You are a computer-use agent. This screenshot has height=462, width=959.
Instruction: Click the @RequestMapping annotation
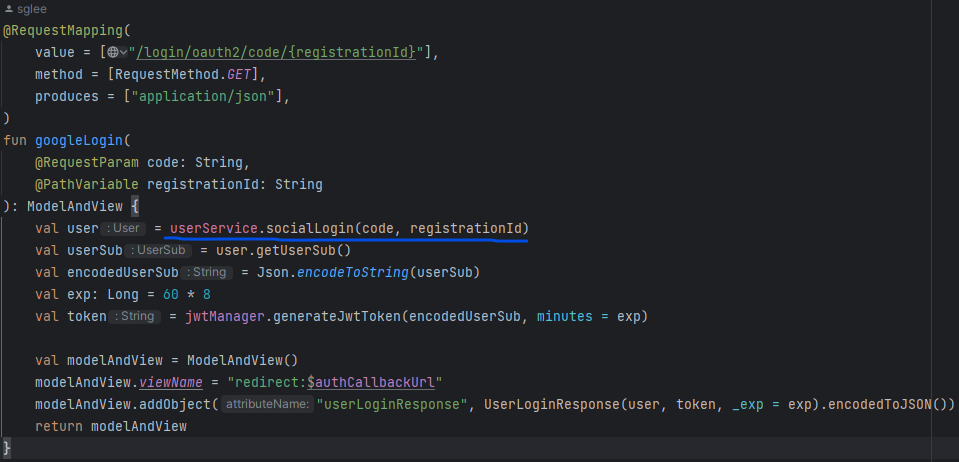[x=63, y=31]
